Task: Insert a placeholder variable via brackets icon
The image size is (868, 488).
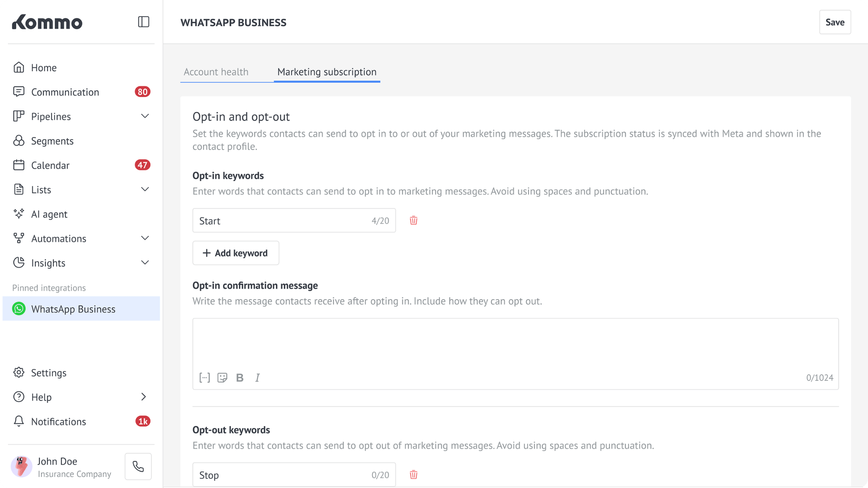Action: [205, 377]
